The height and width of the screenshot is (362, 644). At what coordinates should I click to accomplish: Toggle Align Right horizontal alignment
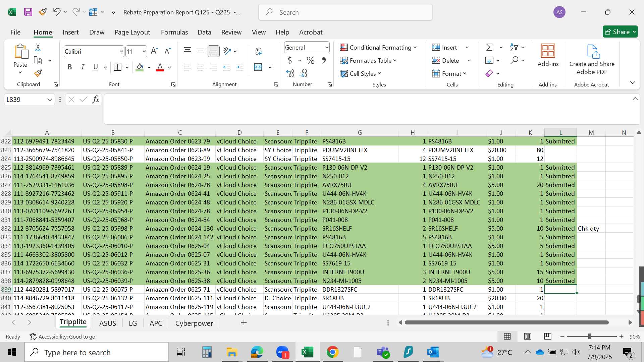pos(214,67)
